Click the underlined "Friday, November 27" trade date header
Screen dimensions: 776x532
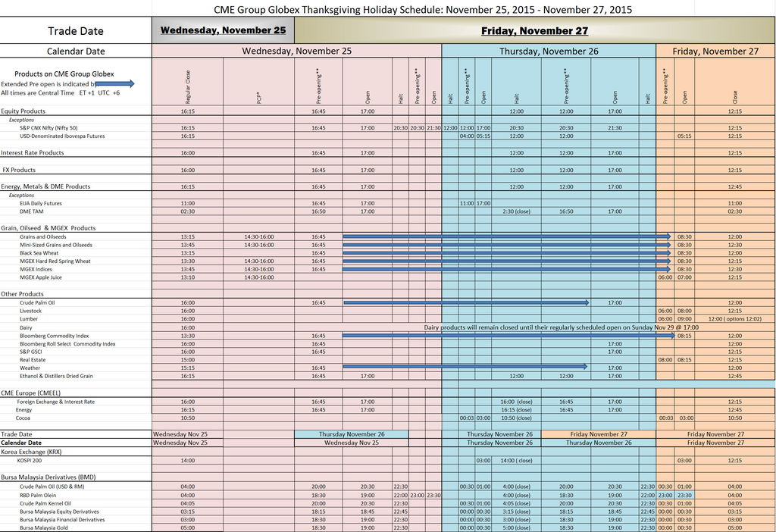pyautogui.click(x=534, y=30)
